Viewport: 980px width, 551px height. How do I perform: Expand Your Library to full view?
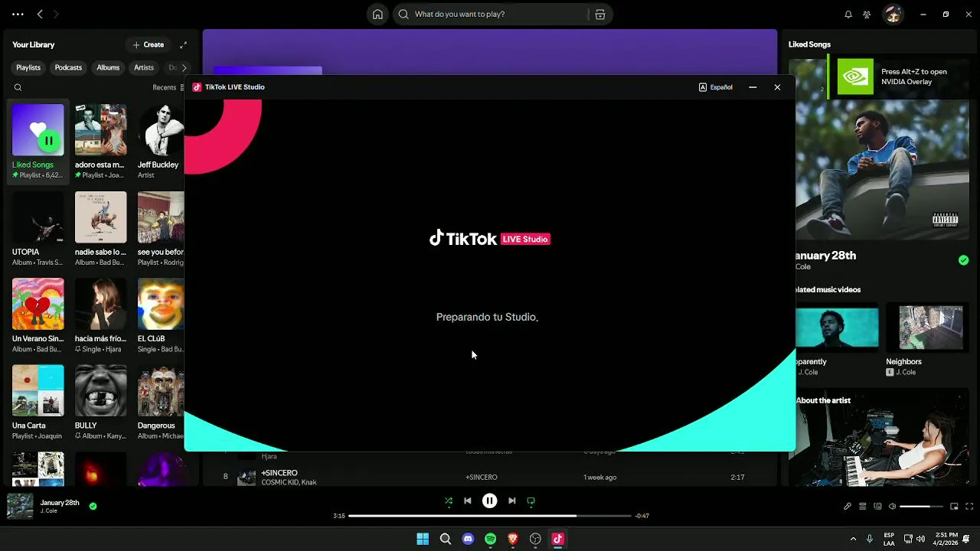point(183,44)
